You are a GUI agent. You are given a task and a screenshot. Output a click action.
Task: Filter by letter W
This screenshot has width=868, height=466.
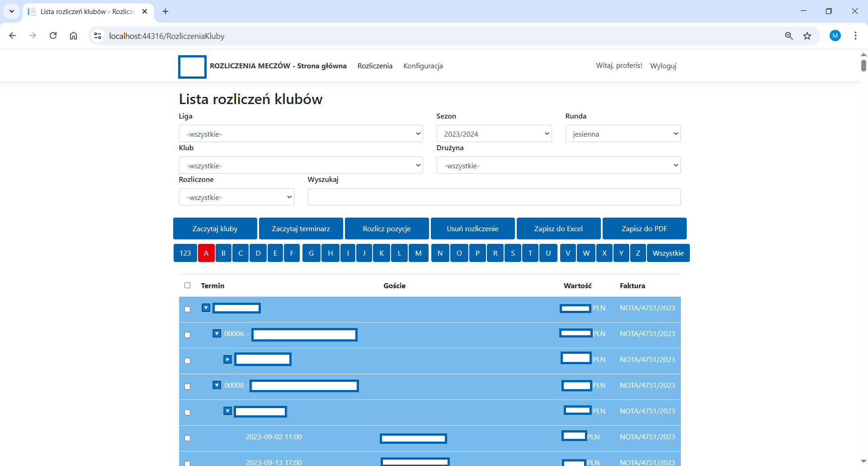click(586, 253)
